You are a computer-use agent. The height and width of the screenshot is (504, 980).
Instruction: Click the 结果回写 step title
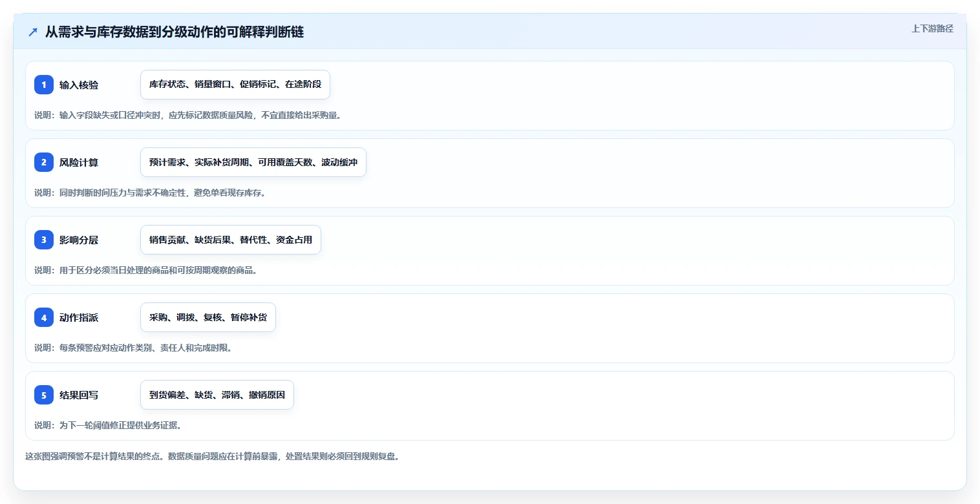pyautogui.click(x=79, y=395)
